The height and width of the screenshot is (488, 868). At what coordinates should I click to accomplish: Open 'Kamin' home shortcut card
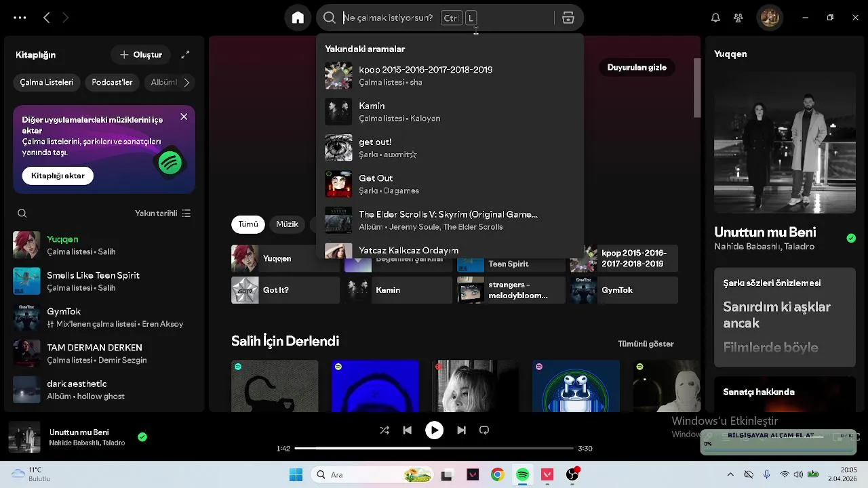tap(398, 290)
